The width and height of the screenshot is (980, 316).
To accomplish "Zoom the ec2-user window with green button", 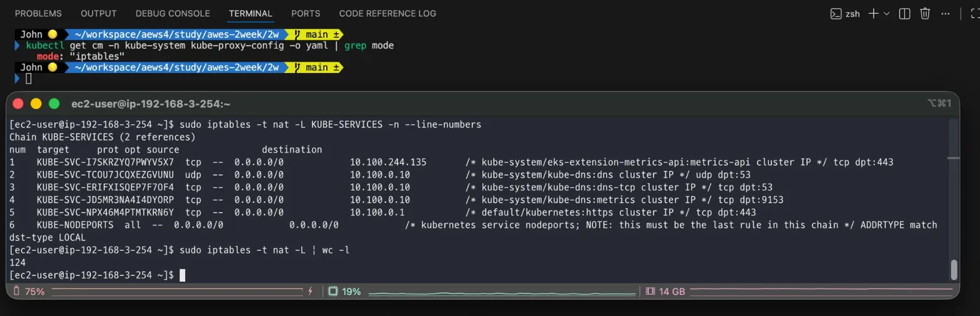I will point(54,103).
